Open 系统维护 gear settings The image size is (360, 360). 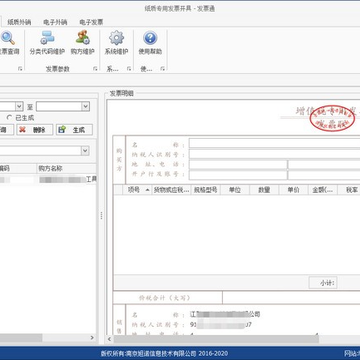coord(116,43)
